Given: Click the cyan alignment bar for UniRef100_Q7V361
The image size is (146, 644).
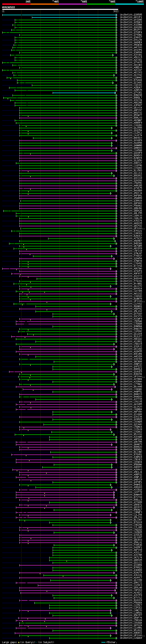Looking at the screenshot, I should pos(84,93).
